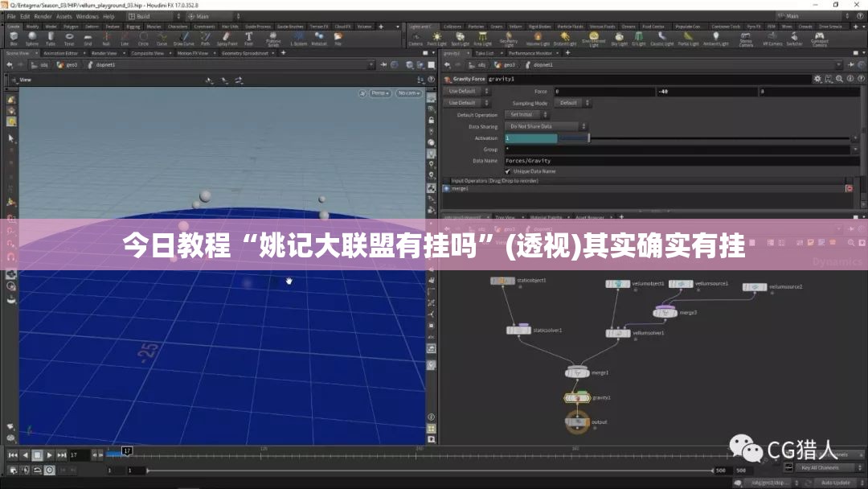Select the Draw Curve shelf tool

184,39
